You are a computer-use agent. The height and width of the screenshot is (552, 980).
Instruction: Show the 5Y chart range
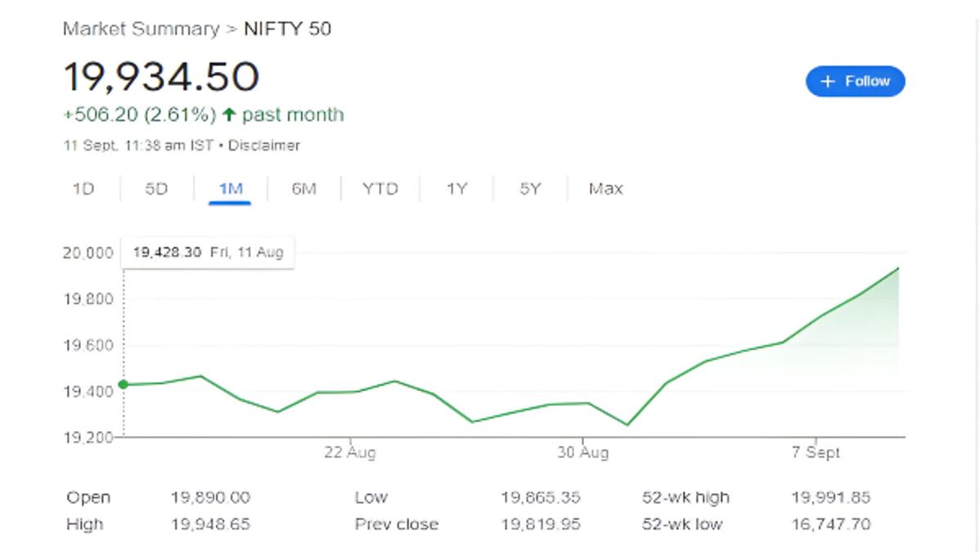tap(530, 189)
